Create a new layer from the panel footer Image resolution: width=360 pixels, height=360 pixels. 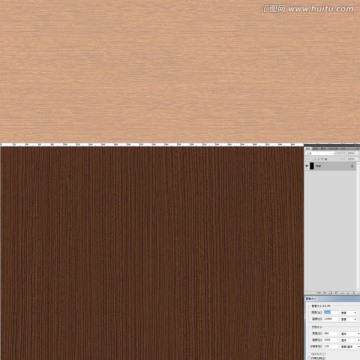click(348, 293)
